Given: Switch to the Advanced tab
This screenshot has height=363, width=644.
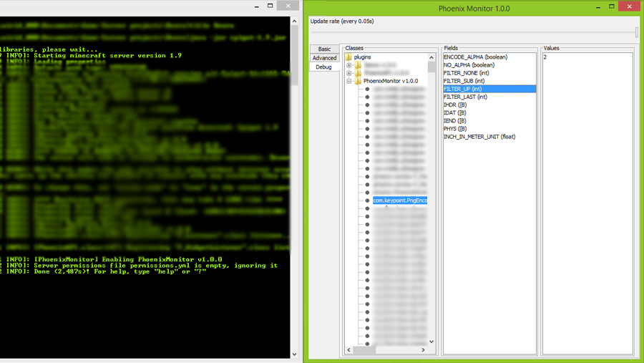Looking at the screenshot, I should (x=324, y=58).
